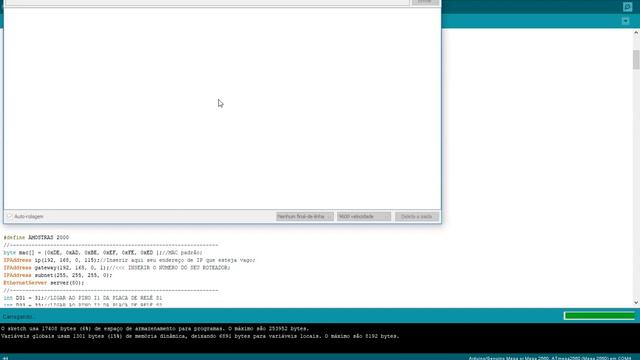640x360 pixels.
Task: Click the editor scrollbar down arrow
Action: point(636,302)
